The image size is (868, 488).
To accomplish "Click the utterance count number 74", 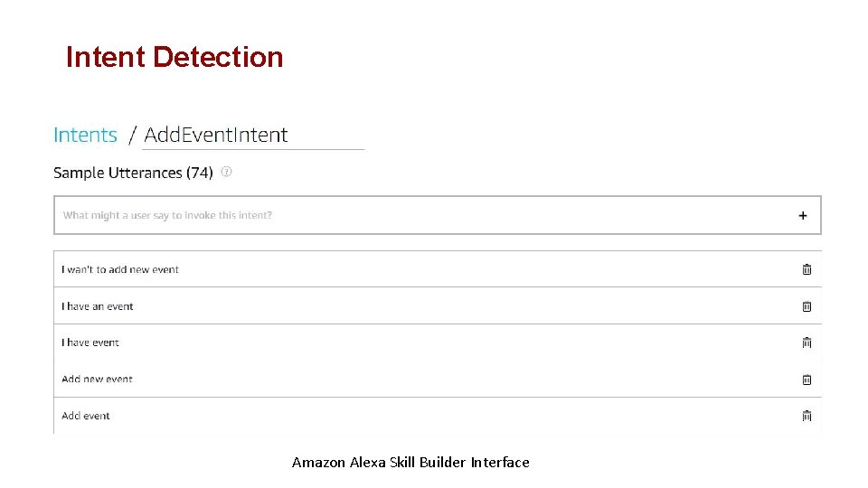I will pos(200,173).
